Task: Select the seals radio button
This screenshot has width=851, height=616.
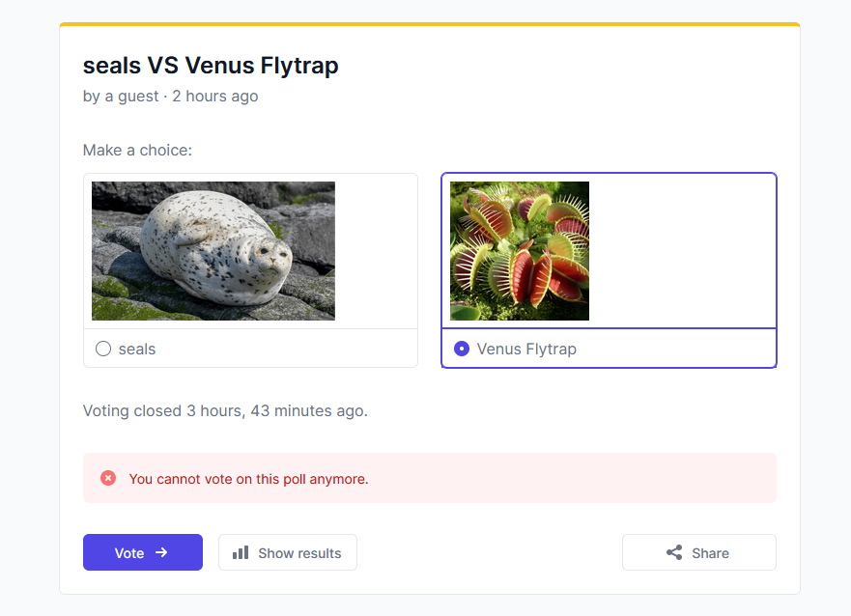Action: click(103, 349)
